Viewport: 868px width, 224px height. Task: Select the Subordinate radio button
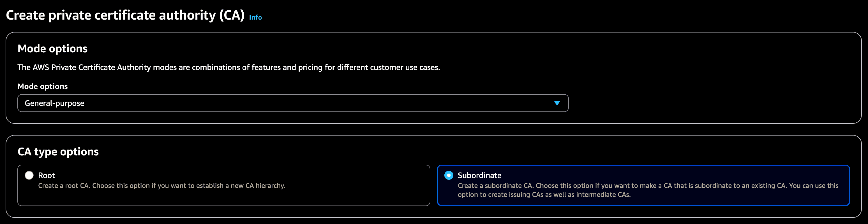449,175
